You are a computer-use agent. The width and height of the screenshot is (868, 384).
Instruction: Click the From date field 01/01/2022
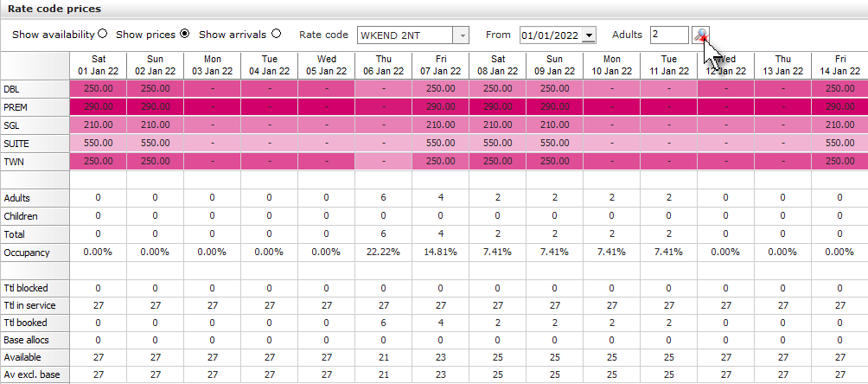[551, 35]
